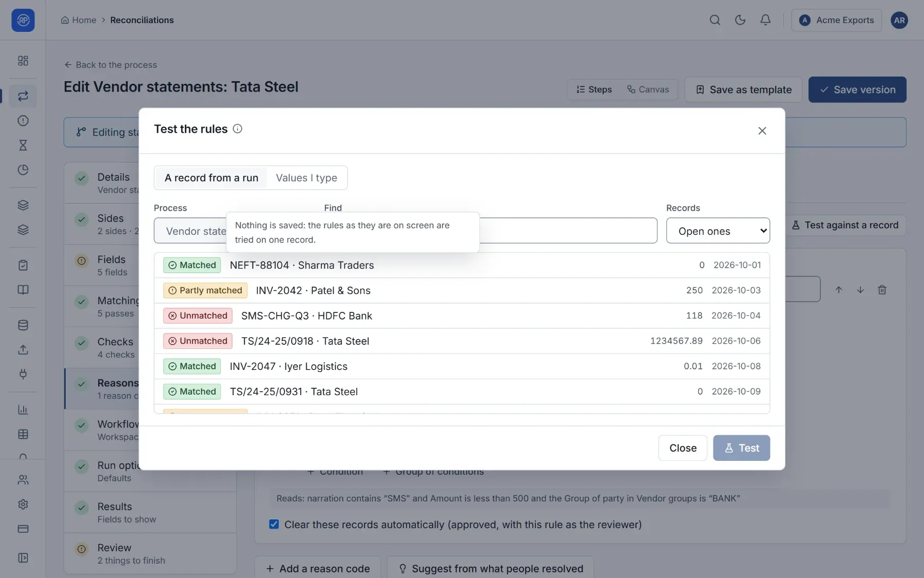Open the notifications bell

pos(765,20)
